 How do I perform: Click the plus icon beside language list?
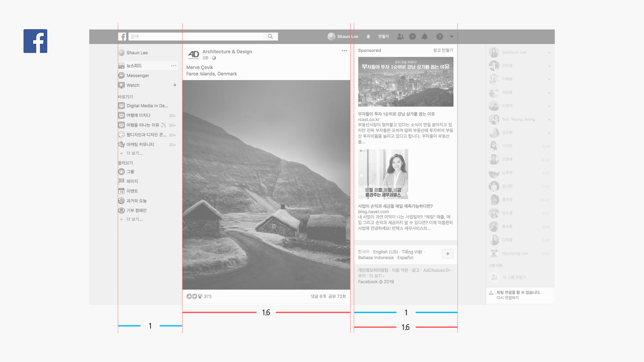[x=448, y=254]
